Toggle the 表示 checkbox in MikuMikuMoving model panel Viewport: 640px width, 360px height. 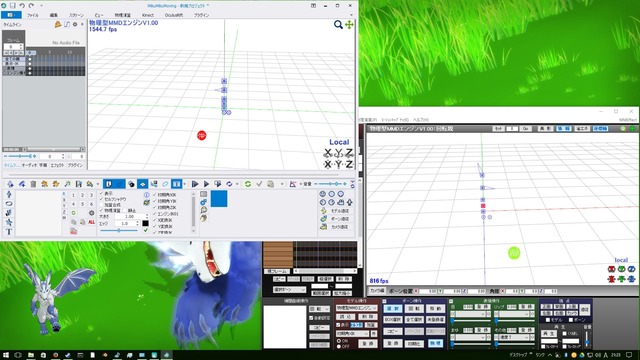pyautogui.click(x=102, y=193)
